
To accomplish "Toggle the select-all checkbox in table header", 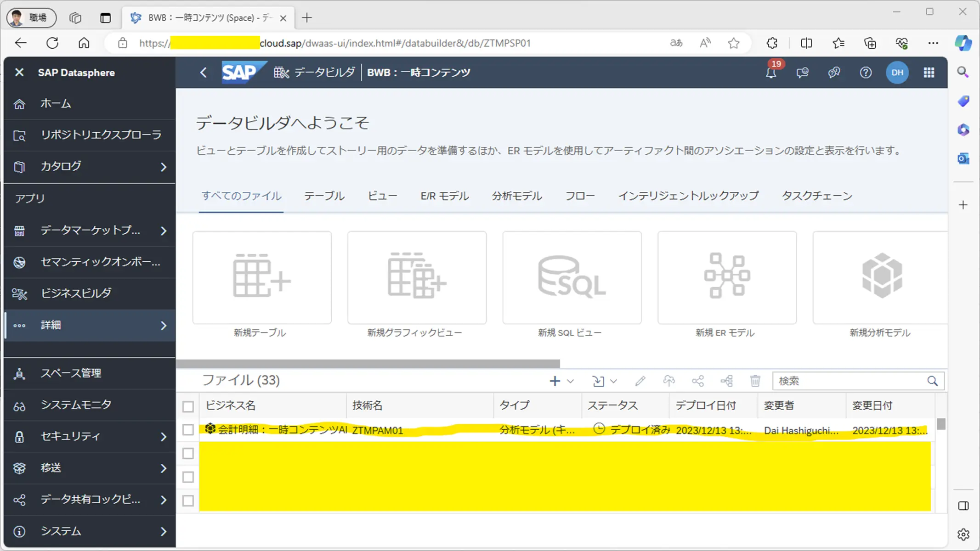I will pyautogui.click(x=188, y=406).
